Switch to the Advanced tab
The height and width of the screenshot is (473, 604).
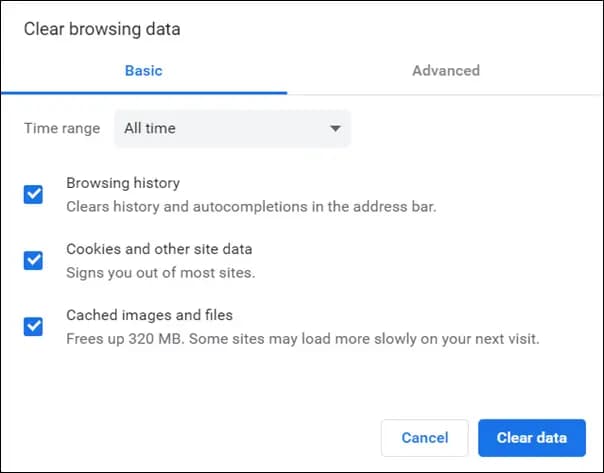445,71
